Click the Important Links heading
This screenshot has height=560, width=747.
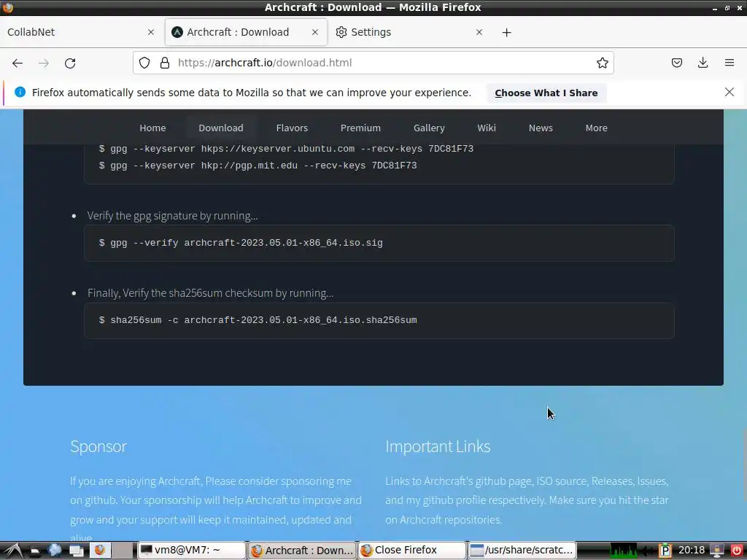[438, 446]
